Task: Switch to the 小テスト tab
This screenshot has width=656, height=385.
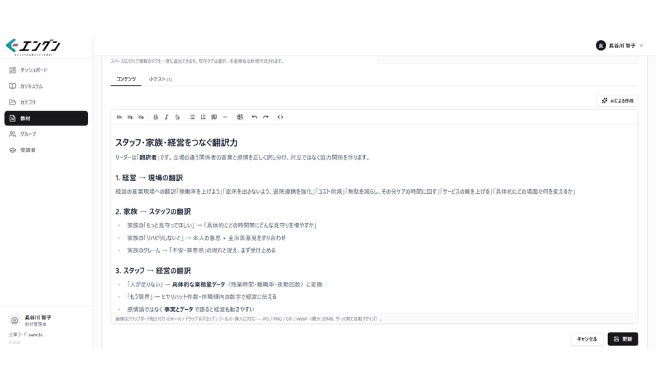Action: [x=160, y=79]
